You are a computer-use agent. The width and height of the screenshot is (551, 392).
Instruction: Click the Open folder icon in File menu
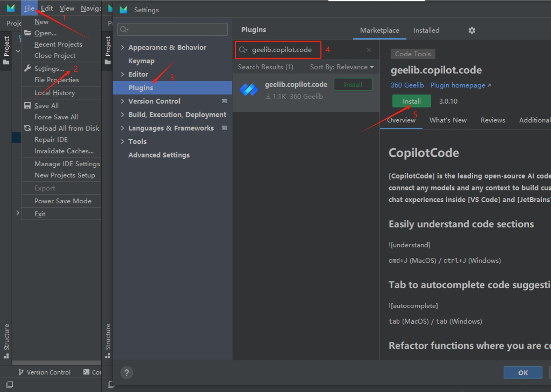click(x=28, y=33)
